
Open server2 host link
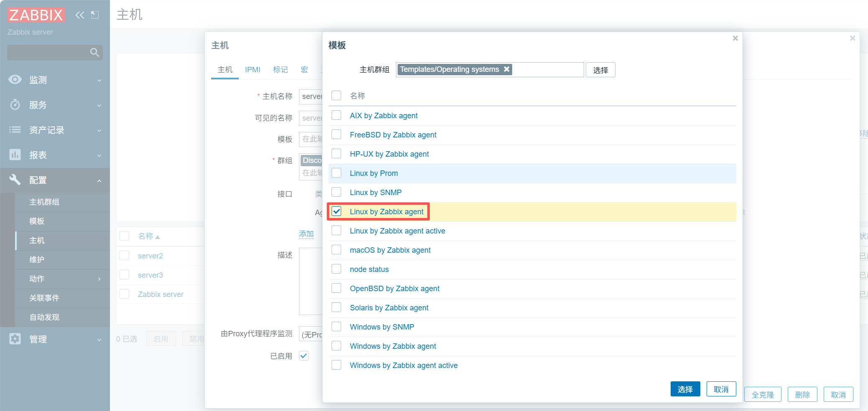click(x=151, y=256)
